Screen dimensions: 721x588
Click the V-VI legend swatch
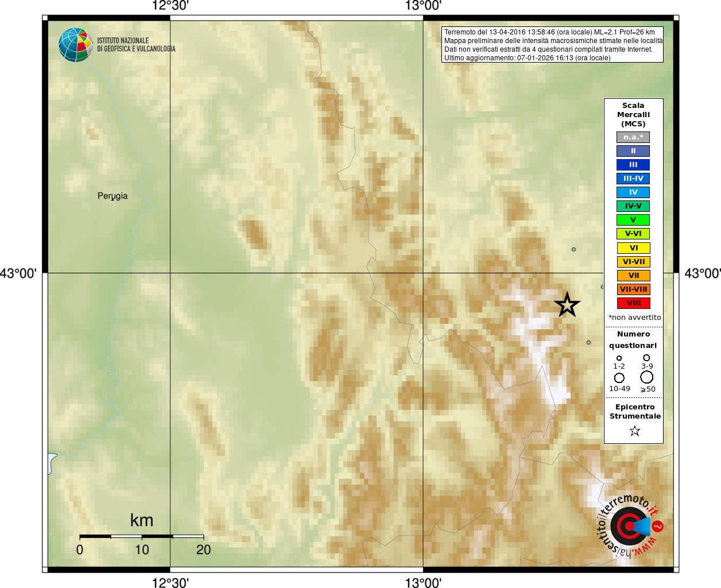point(633,234)
